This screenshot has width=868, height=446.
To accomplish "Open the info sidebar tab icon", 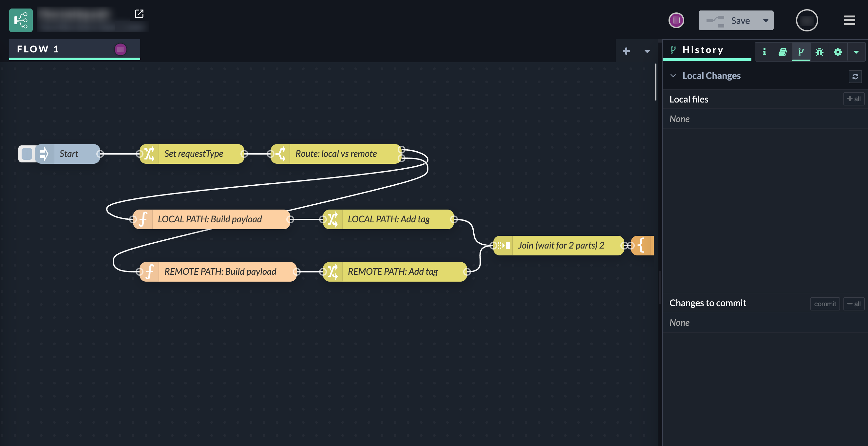I will 764,51.
